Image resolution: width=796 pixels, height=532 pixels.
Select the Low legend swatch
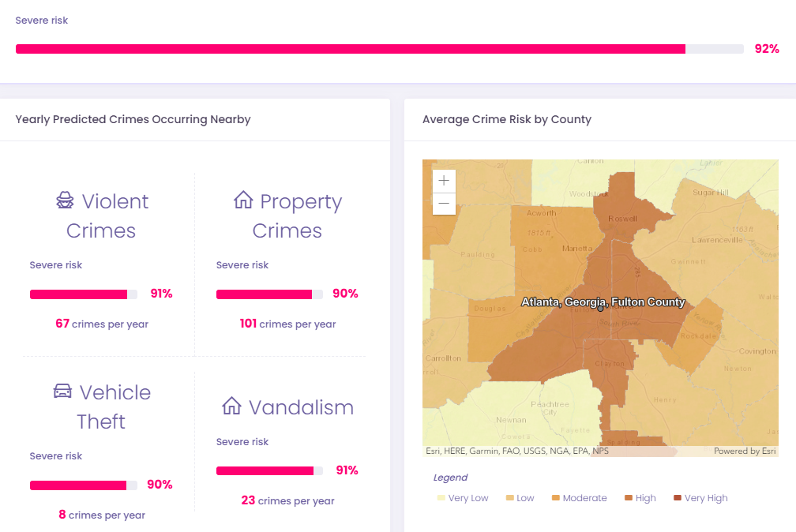pos(509,498)
